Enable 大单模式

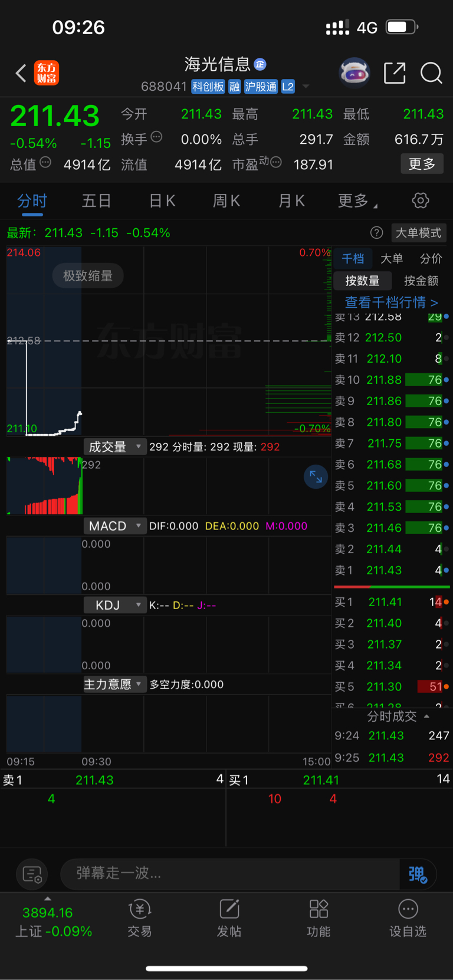pos(418,233)
